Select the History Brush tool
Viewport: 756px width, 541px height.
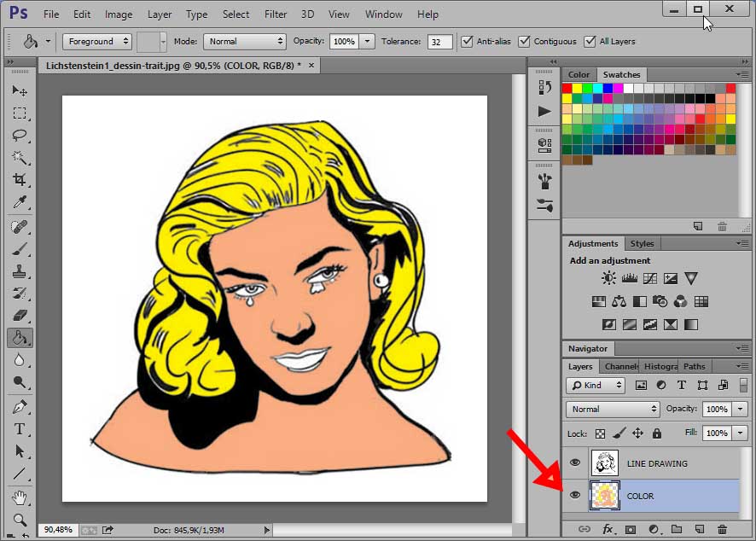(20, 294)
